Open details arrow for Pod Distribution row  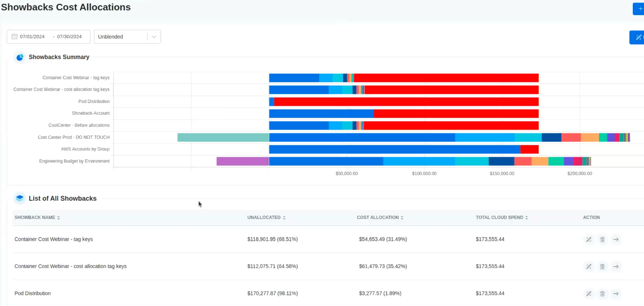[x=616, y=293]
